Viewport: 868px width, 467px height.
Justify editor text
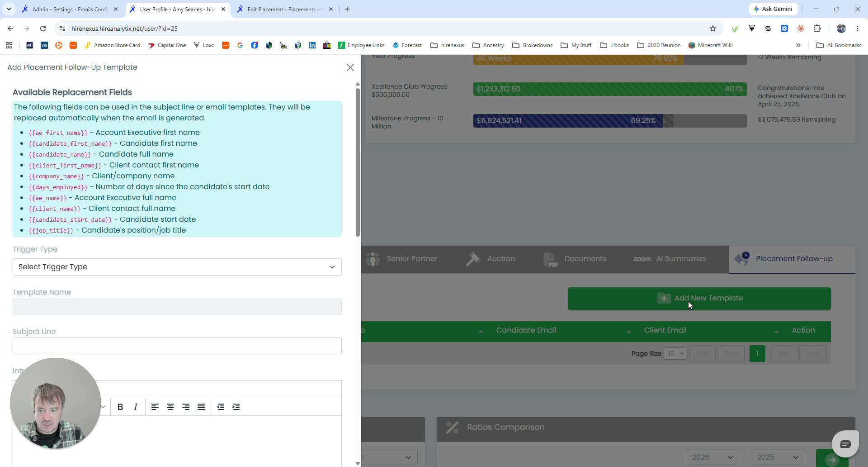pos(201,407)
